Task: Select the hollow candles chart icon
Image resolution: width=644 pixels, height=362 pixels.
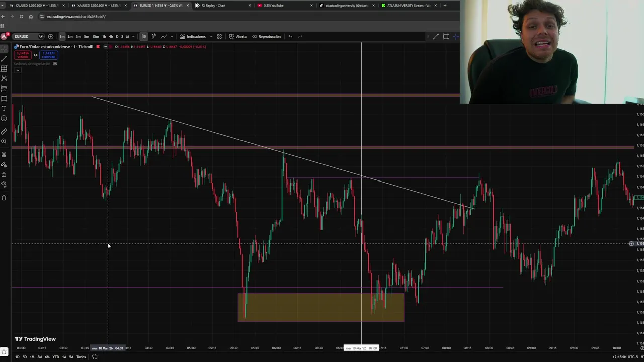Action: pyautogui.click(x=153, y=36)
